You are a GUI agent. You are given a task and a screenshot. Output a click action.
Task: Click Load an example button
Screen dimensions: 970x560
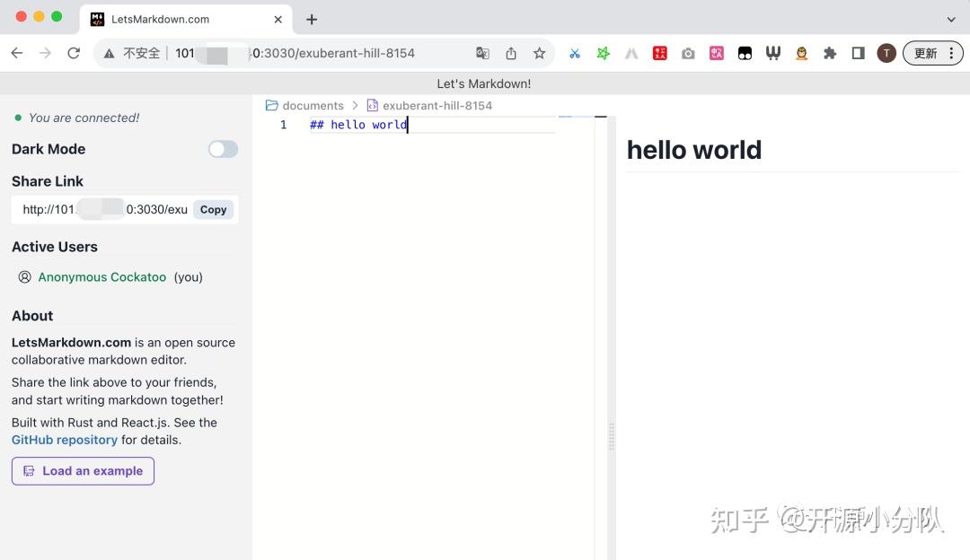[x=83, y=471]
